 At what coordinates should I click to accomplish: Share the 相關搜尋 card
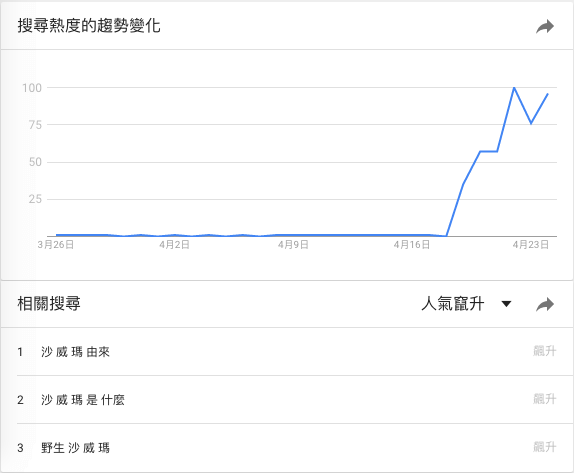545,304
